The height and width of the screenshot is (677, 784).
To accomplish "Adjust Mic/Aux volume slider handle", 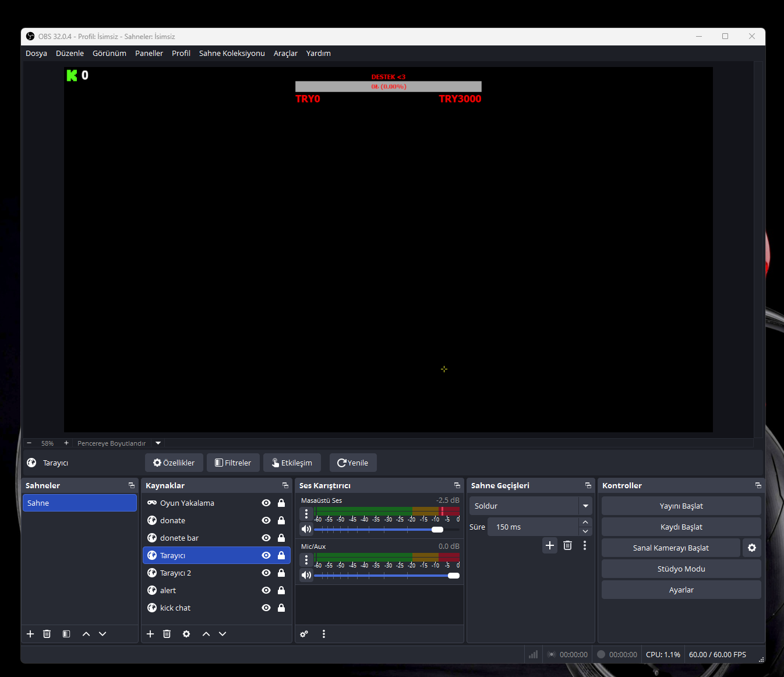I will click(454, 576).
